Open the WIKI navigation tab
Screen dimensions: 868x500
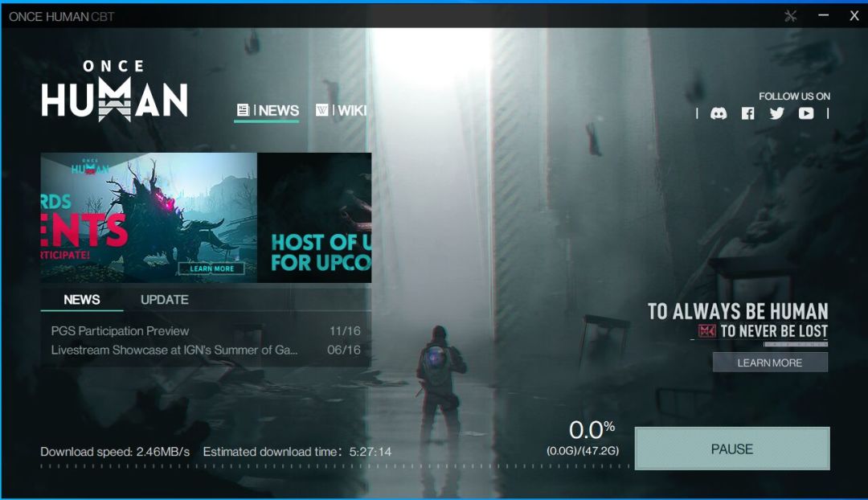[x=341, y=110]
